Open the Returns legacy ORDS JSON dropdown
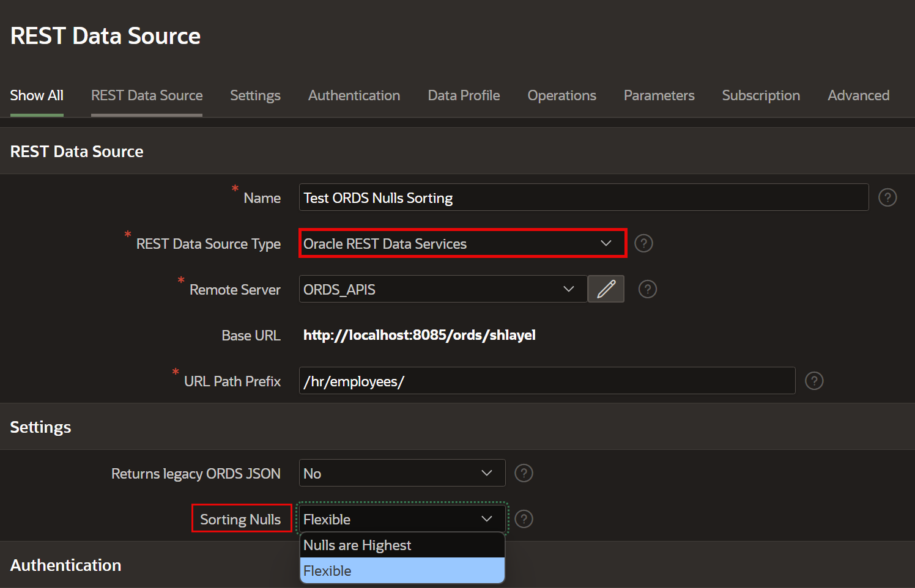 pos(402,473)
